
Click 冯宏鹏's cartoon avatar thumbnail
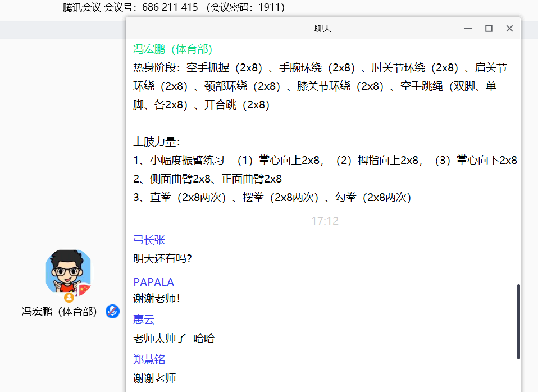tap(69, 272)
